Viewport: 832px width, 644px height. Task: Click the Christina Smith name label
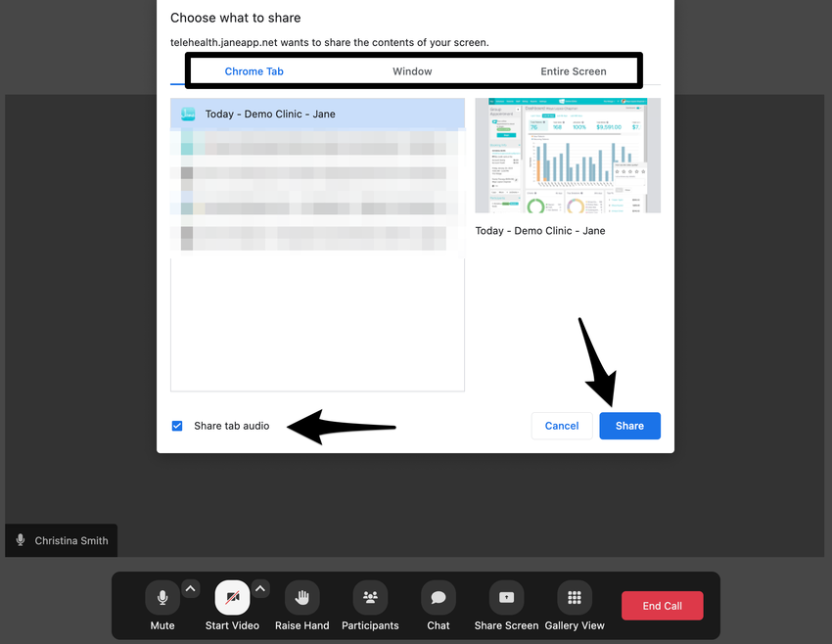[71, 540]
